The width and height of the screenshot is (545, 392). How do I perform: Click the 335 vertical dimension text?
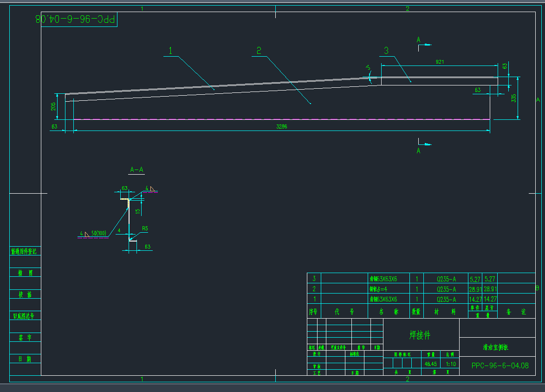tap(513, 98)
